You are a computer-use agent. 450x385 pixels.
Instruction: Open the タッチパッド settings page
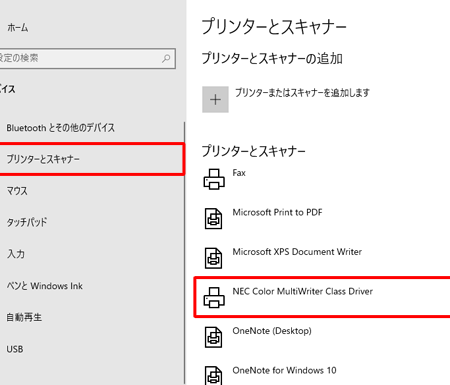[x=27, y=222]
